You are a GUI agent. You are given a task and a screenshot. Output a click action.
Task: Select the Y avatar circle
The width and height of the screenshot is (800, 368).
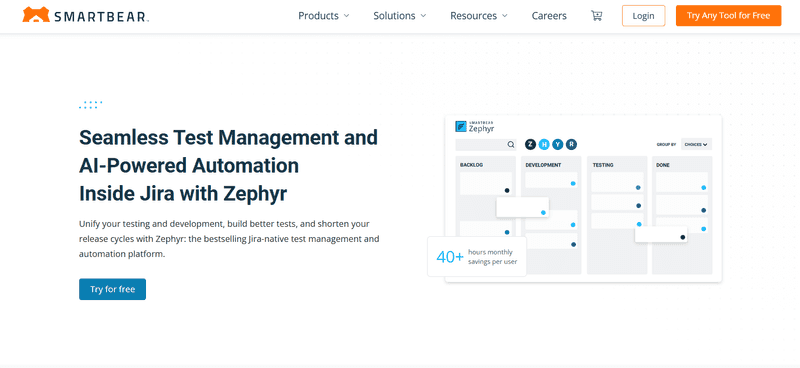tap(558, 144)
